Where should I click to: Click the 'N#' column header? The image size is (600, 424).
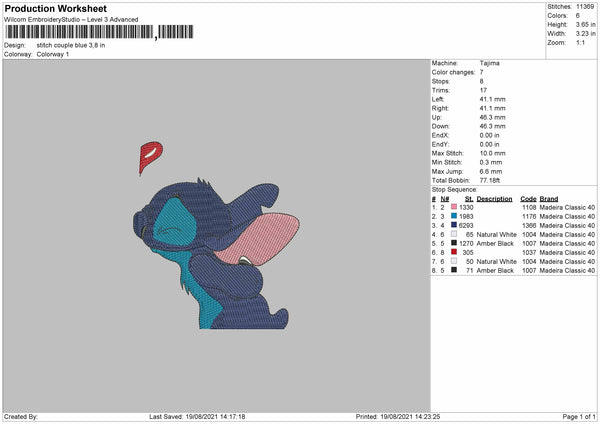[445, 199]
